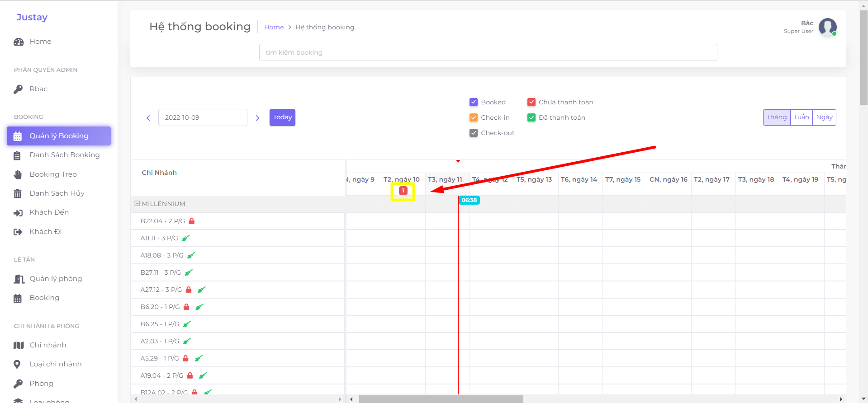Viewport: 868px width, 403px height.
Task: Focus the tìm kiếm booking search field
Action: 488,52
